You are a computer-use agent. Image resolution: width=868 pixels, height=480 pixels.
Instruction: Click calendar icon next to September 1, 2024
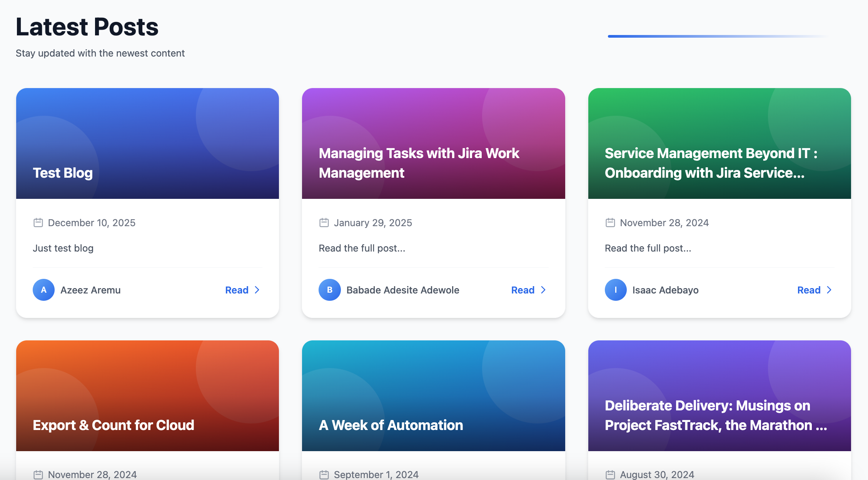tap(324, 475)
